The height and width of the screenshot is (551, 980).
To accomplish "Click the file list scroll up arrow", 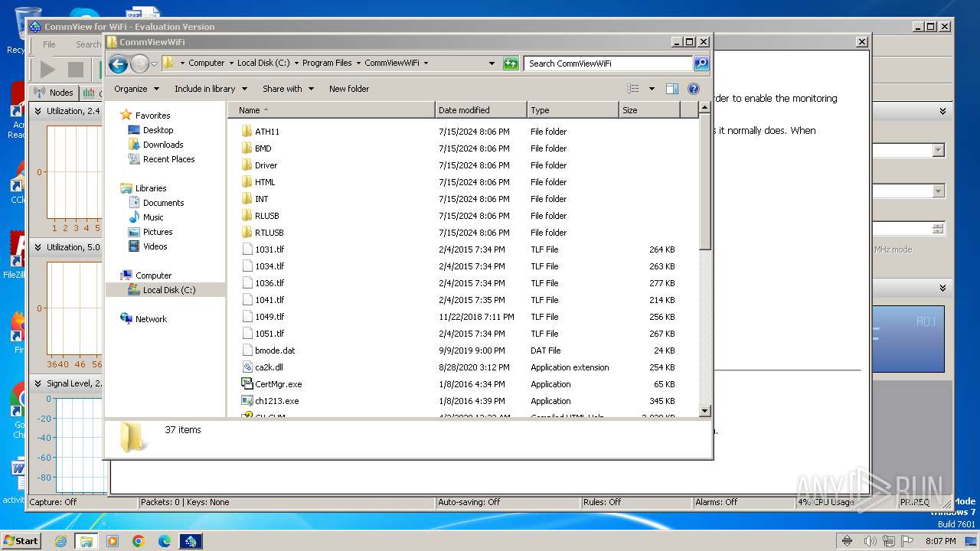I will coord(705,109).
